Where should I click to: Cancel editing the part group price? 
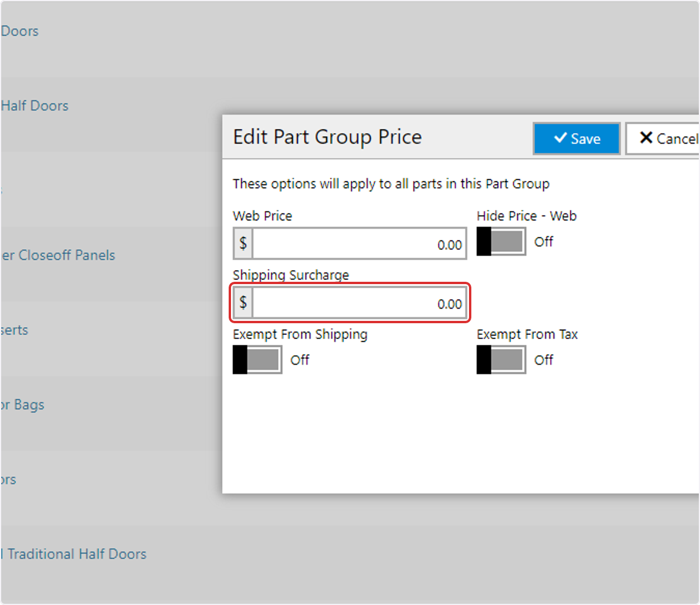pos(663,139)
